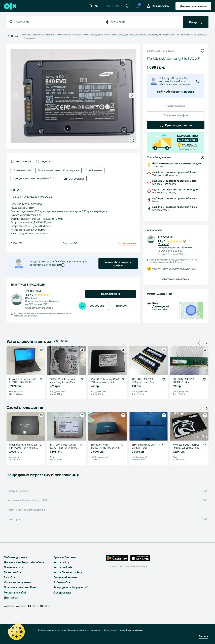This screenshot has width=215, height=644.
Task: Open notifications bell icon in header
Action: click(x=138, y=6)
